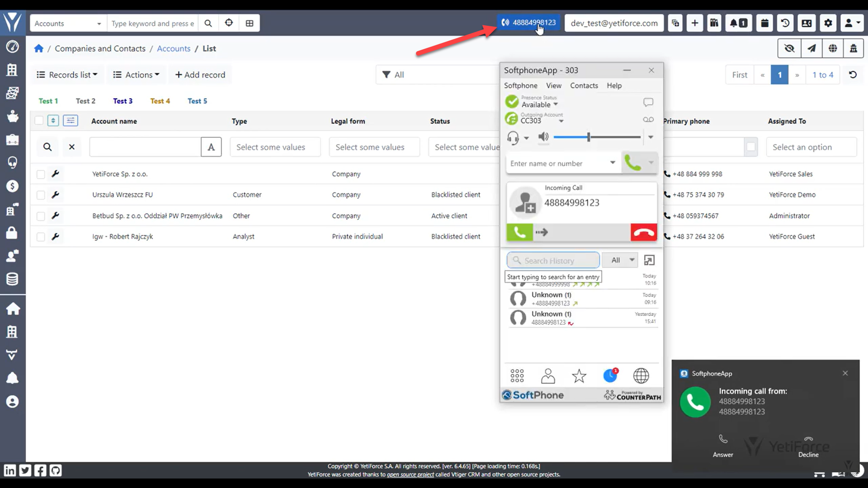The width and height of the screenshot is (868, 488).
Task: Click the transfer call arrow button
Action: tap(542, 232)
